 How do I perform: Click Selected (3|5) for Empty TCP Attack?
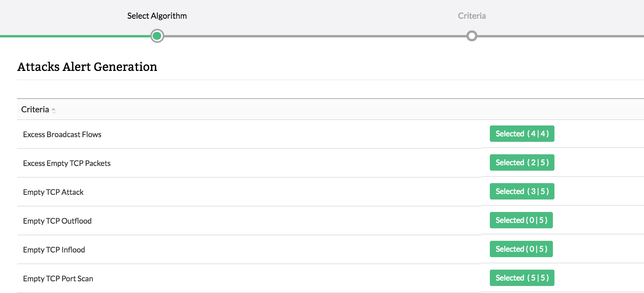[x=522, y=191]
